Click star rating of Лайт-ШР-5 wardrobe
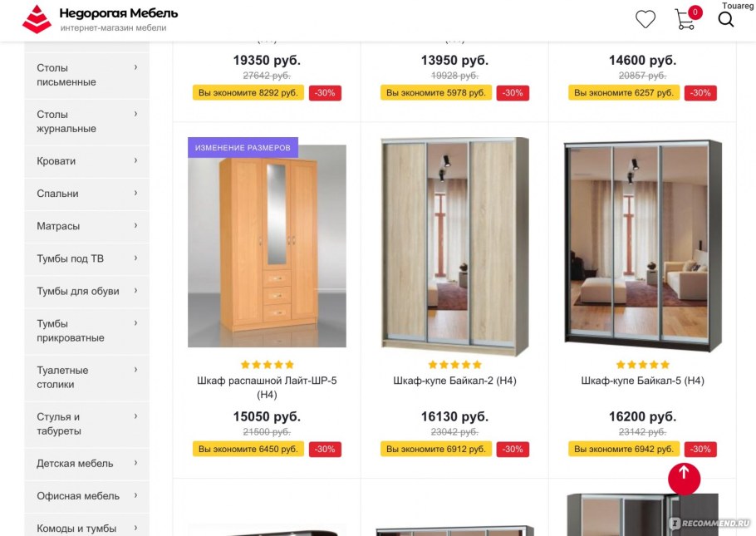The height and width of the screenshot is (536, 756). [268, 365]
